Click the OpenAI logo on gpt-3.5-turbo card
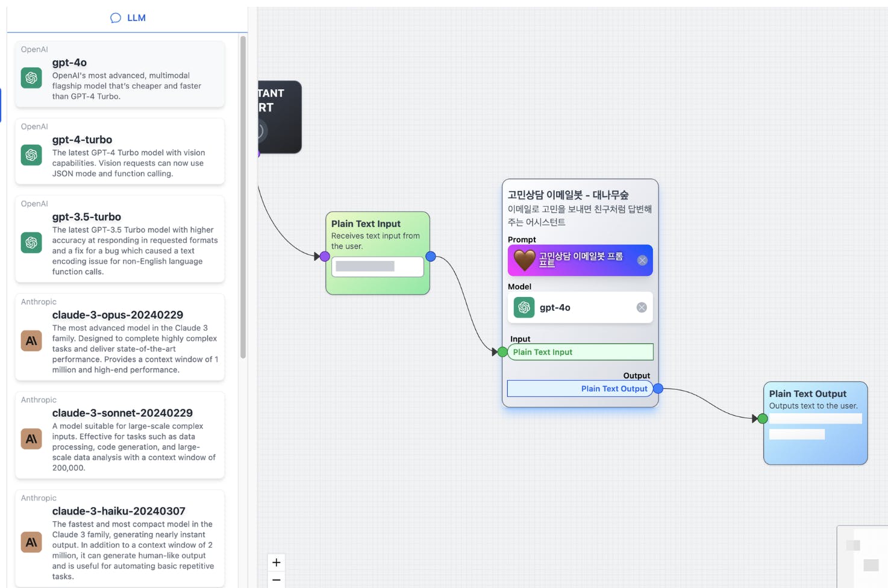 pos(31,243)
